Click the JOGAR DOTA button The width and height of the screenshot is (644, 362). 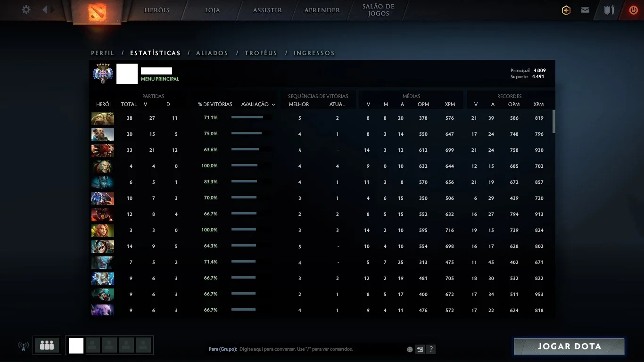point(569,346)
